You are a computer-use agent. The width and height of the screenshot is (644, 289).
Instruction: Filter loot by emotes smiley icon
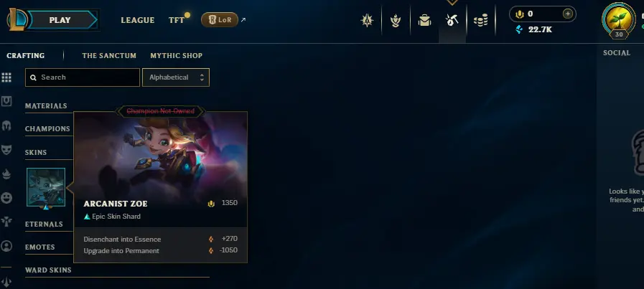6,198
